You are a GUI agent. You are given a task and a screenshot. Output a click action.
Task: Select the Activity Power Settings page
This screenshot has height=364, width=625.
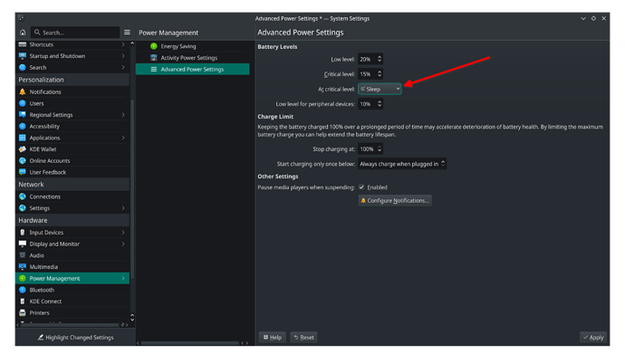[193, 58]
